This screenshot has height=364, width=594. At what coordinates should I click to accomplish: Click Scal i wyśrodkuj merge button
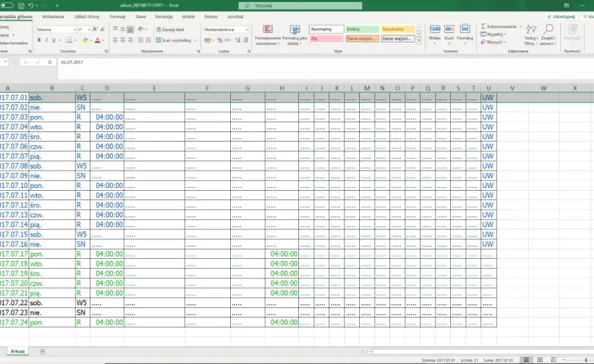[x=173, y=40]
